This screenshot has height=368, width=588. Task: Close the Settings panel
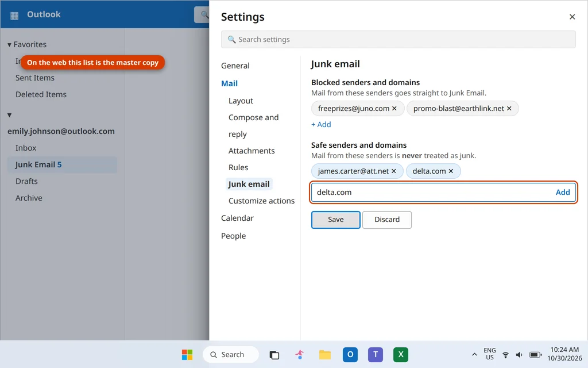pyautogui.click(x=572, y=17)
